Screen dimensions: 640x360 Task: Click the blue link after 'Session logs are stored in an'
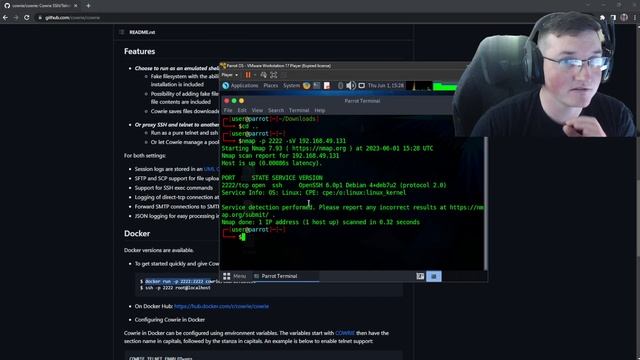[211, 169]
